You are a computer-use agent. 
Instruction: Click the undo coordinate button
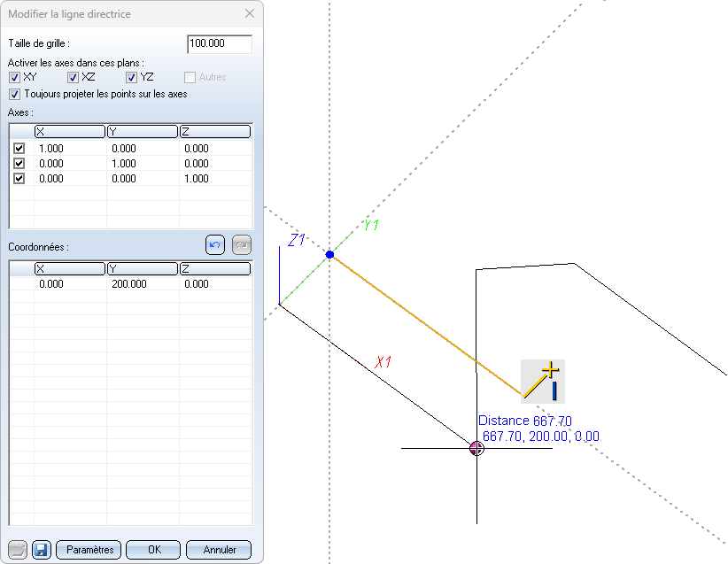(x=215, y=245)
